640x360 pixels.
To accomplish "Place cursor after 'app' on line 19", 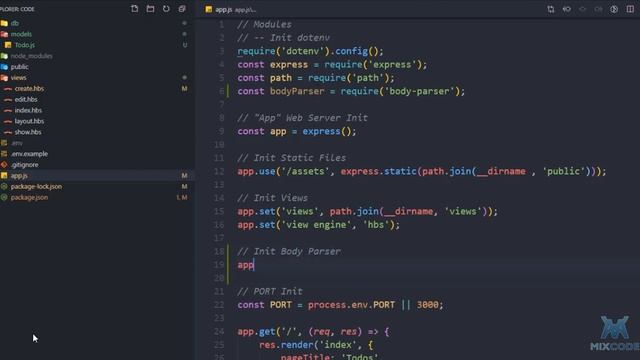I will pos(254,264).
